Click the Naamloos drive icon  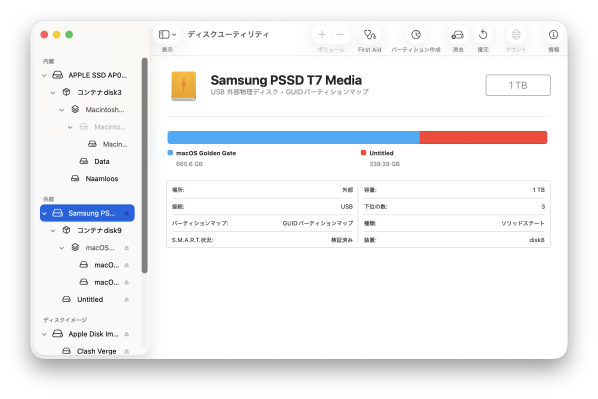coord(75,178)
